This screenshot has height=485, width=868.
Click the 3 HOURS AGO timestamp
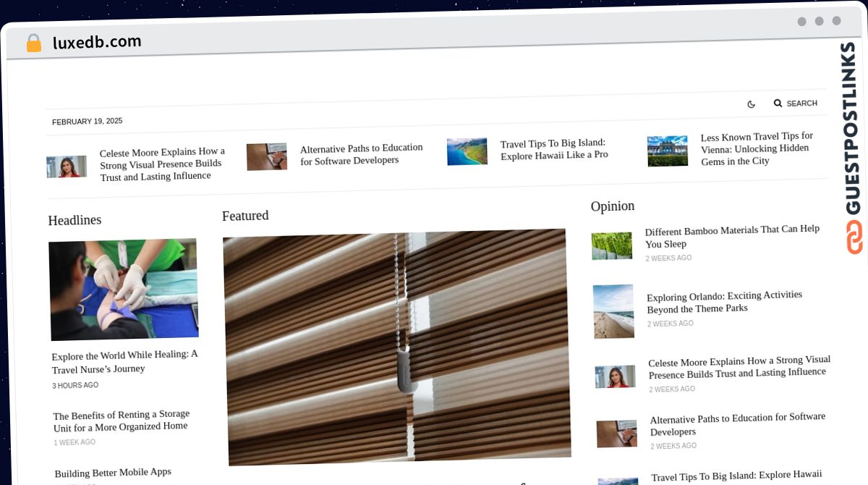tap(75, 386)
